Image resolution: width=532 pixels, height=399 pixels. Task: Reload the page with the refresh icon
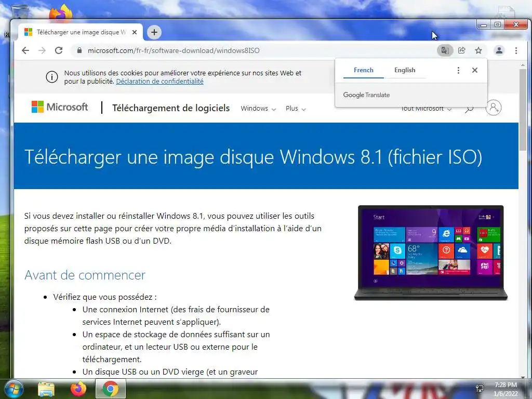(59, 50)
